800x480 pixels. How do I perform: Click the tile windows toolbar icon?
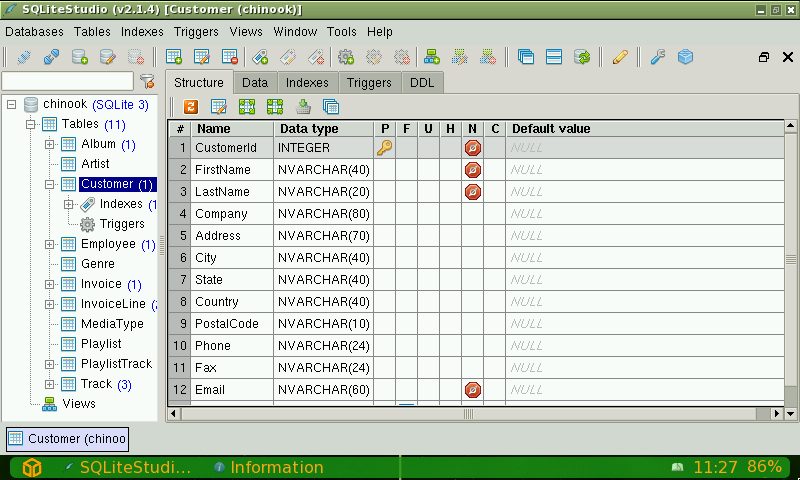(554, 57)
